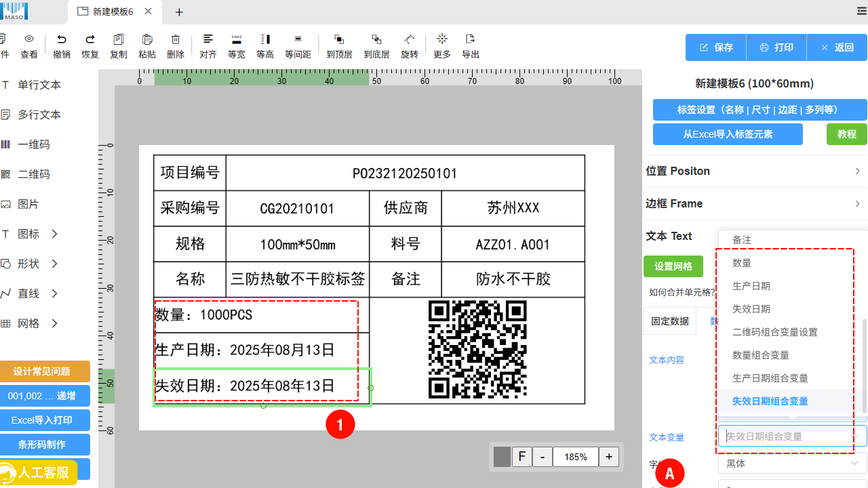Add a 单行文本 single-line text element
868x488 pixels.
(x=39, y=85)
